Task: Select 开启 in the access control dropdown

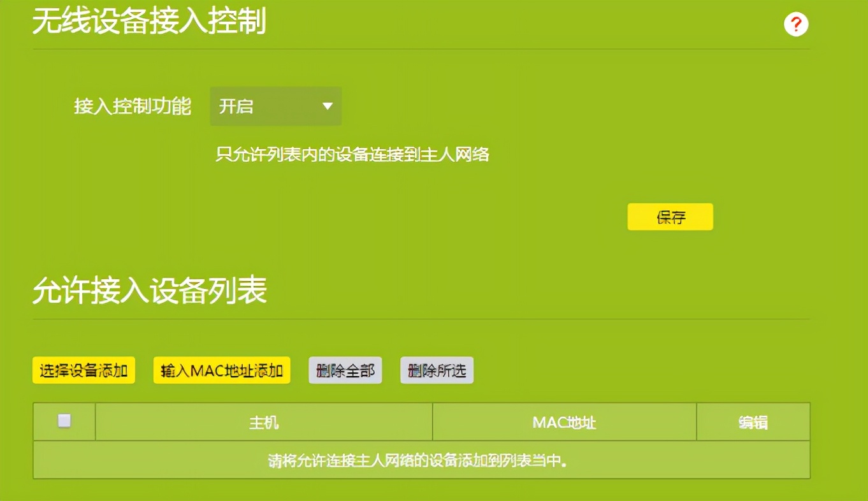Action: click(x=236, y=106)
